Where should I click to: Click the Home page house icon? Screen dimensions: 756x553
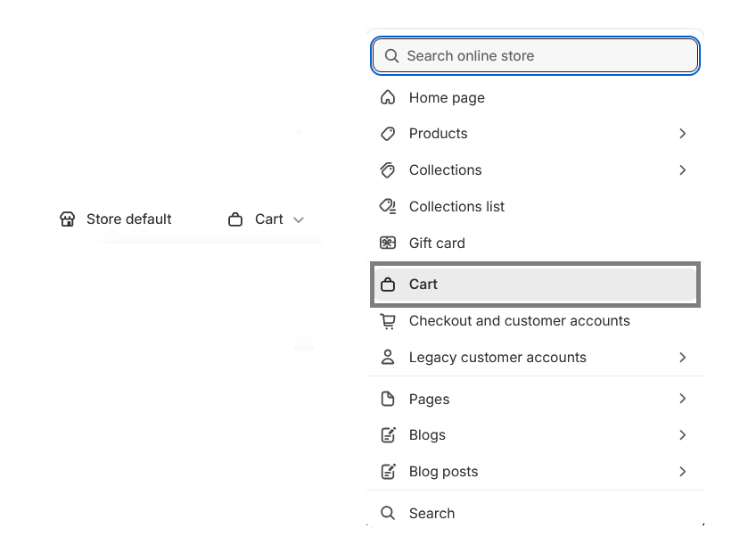(388, 97)
